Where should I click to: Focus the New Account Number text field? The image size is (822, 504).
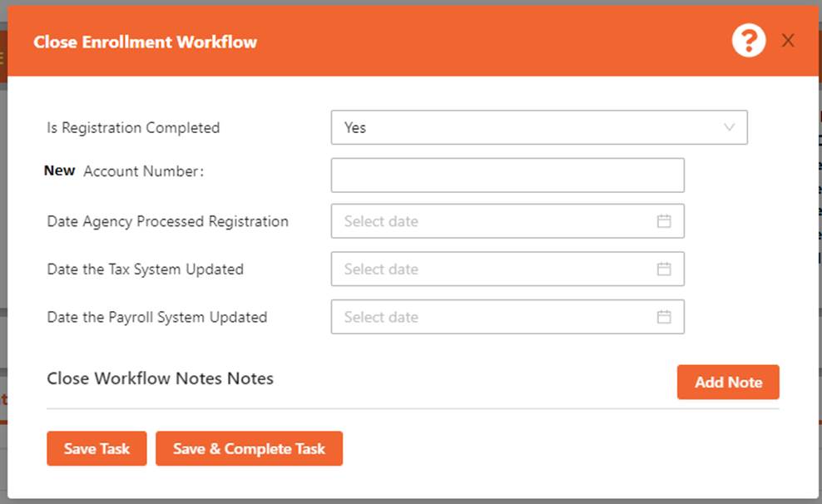[508, 175]
